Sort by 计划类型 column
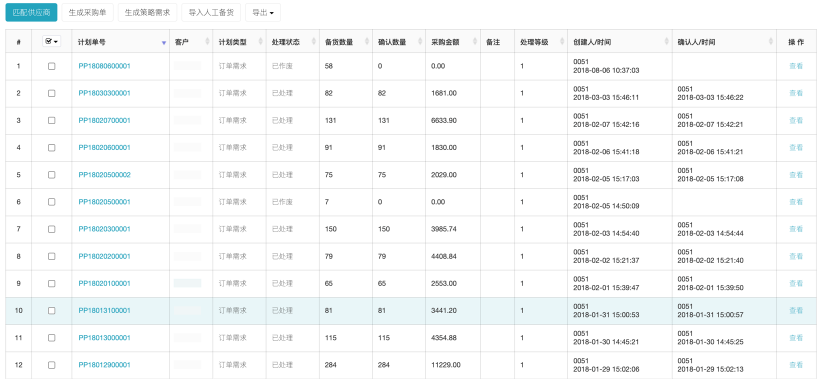 (x=239, y=42)
